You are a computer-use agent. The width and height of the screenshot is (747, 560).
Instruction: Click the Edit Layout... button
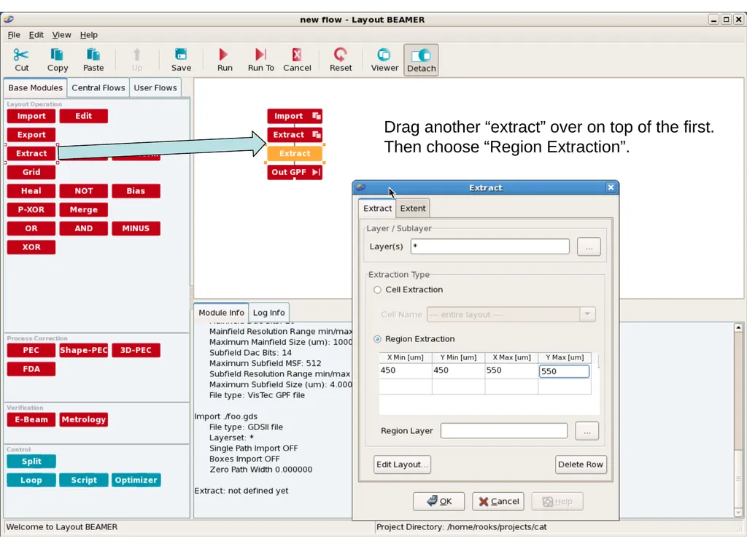pos(402,464)
